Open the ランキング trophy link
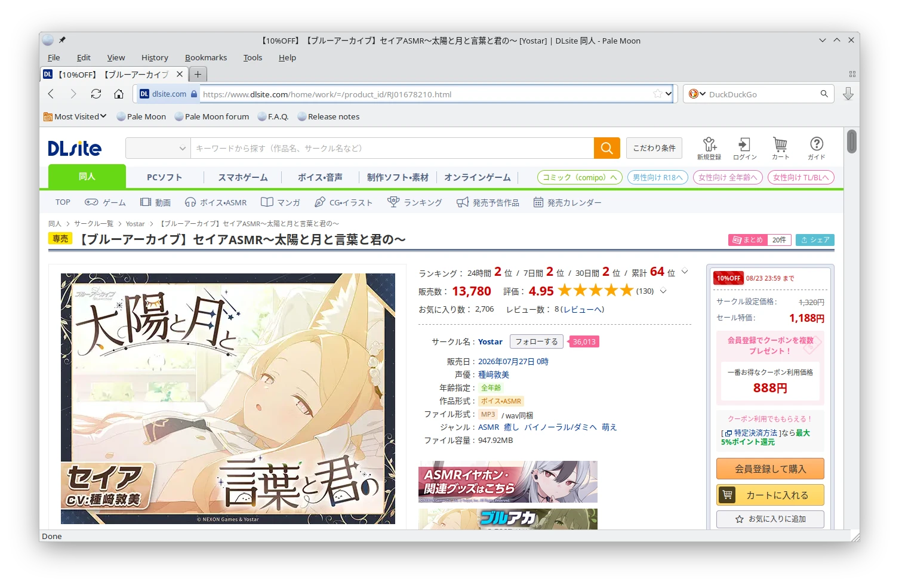The height and width of the screenshot is (588, 899). [x=414, y=202]
